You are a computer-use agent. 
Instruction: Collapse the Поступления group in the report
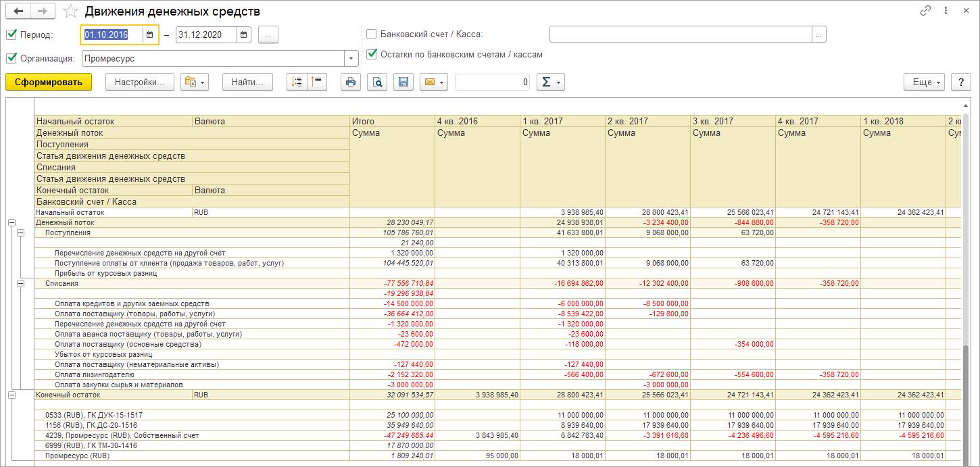click(x=20, y=232)
